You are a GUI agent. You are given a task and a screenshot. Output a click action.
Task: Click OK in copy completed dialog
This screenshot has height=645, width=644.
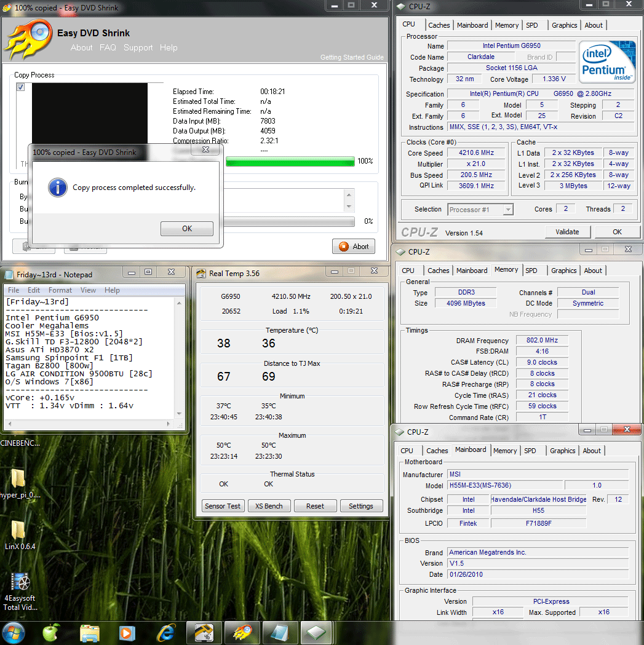[187, 229]
